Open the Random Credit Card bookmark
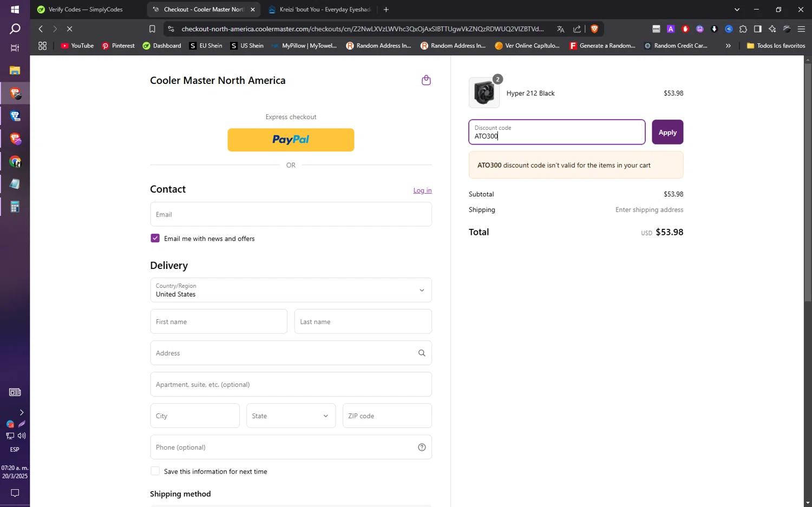812x507 pixels. click(676, 46)
